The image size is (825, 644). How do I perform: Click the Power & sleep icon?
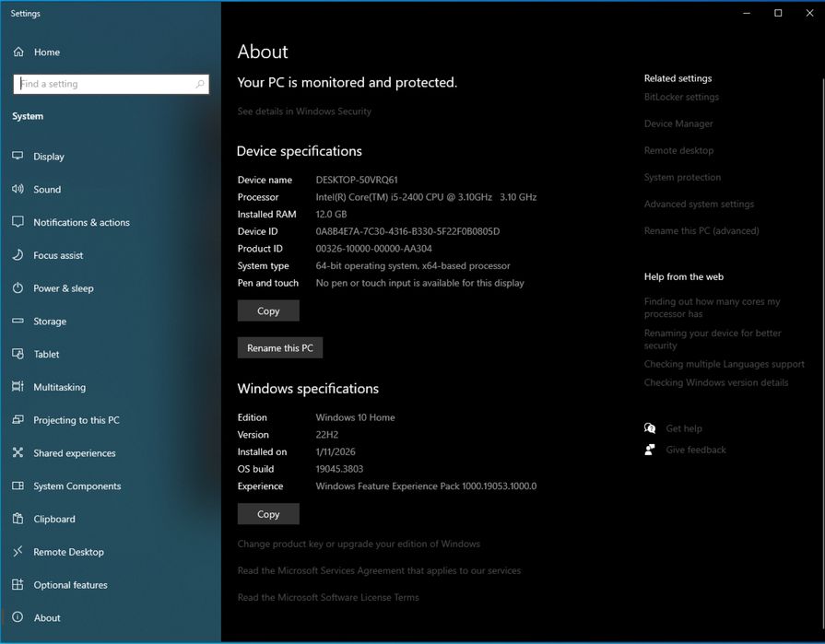pyautogui.click(x=18, y=288)
